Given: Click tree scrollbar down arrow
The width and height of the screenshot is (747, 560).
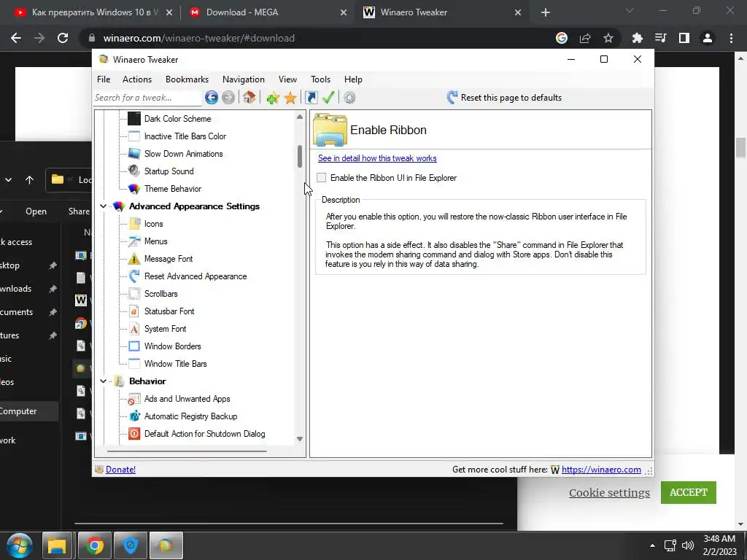Looking at the screenshot, I should [300, 439].
